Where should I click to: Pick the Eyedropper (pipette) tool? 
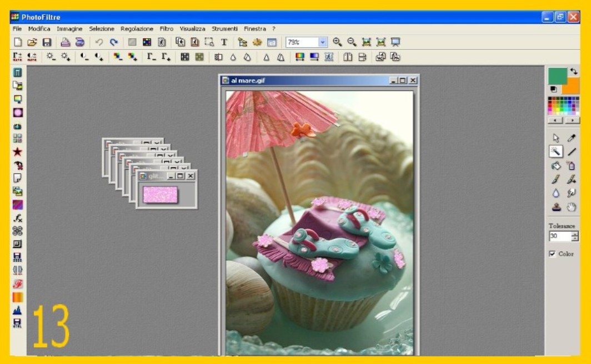(572, 138)
